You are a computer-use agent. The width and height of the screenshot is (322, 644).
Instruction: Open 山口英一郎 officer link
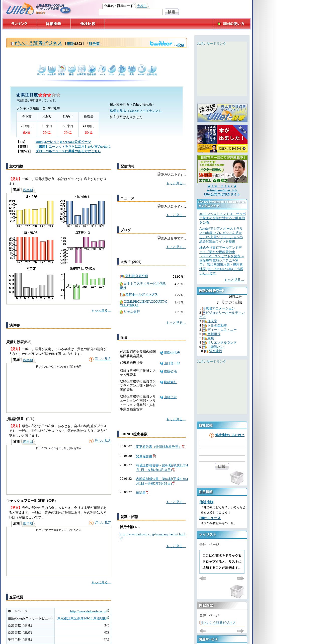[x=172, y=363]
